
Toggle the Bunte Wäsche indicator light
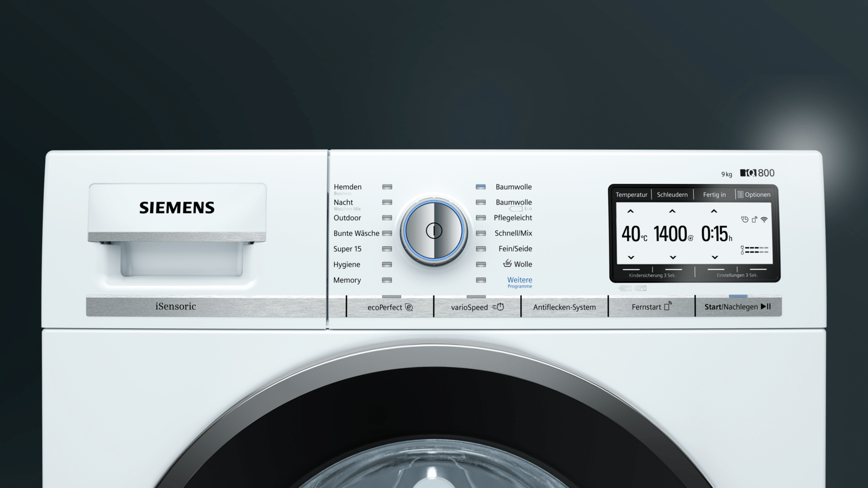pyautogui.click(x=387, y=233)
